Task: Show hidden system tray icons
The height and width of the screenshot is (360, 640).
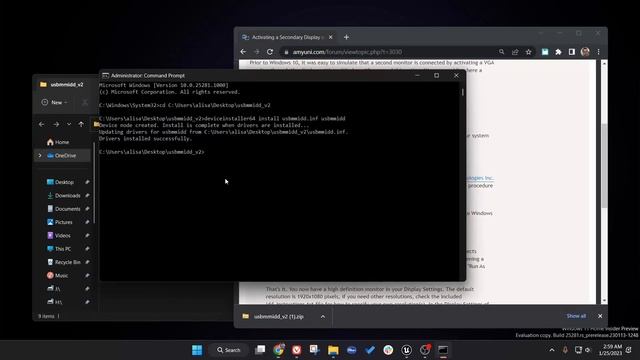Action: pos(552,350)
